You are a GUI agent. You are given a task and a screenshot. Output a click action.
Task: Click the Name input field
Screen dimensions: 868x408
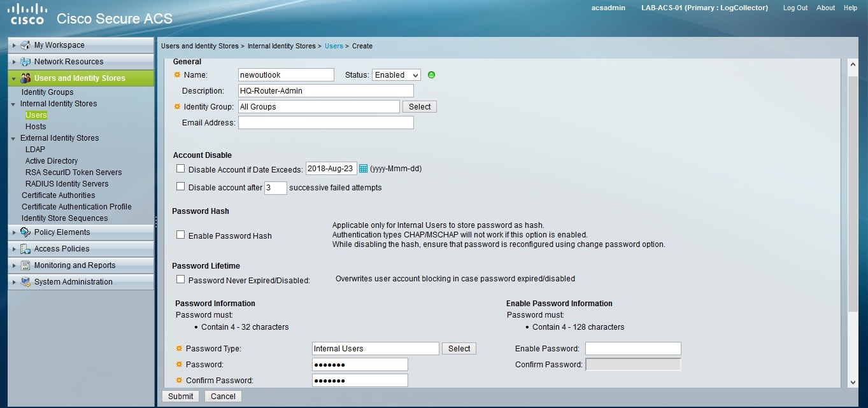286,75
